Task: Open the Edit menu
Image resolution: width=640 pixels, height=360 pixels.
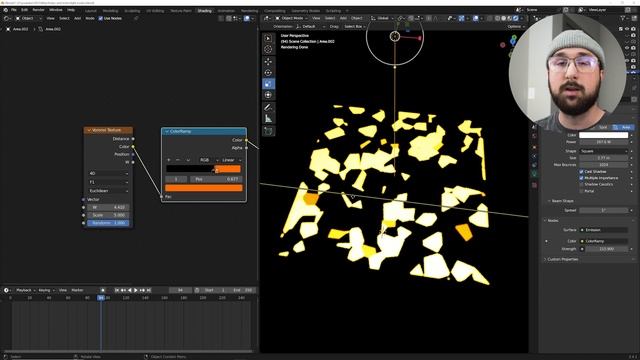Action: (x=24, y=10)
